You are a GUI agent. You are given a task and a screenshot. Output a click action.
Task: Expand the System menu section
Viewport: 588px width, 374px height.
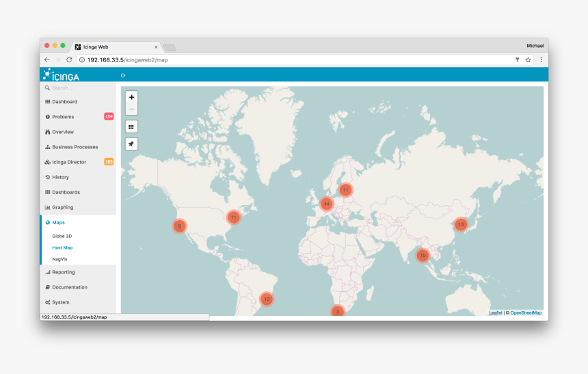coord(60,302)
